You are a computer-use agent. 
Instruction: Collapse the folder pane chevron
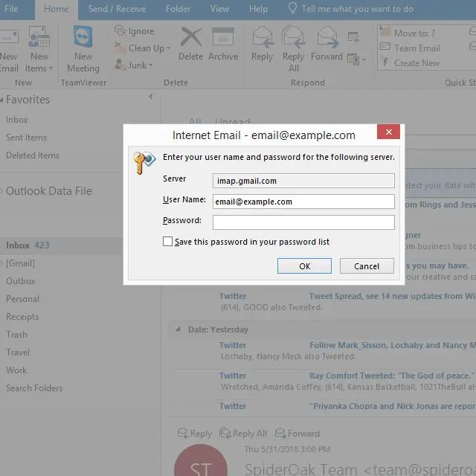(x=151, y=97)
